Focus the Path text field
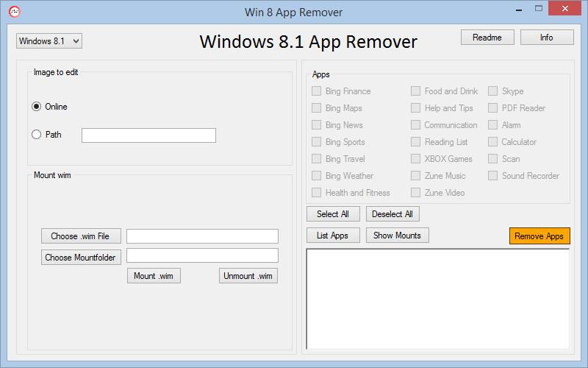Image resolution: width=588 pixels, height=368 pixels. 149,135
